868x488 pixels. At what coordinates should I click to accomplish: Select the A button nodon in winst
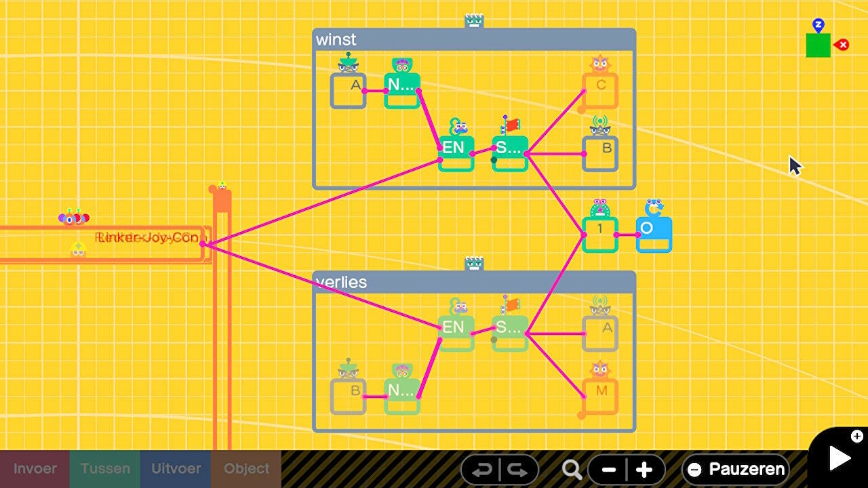click(349, 90)
